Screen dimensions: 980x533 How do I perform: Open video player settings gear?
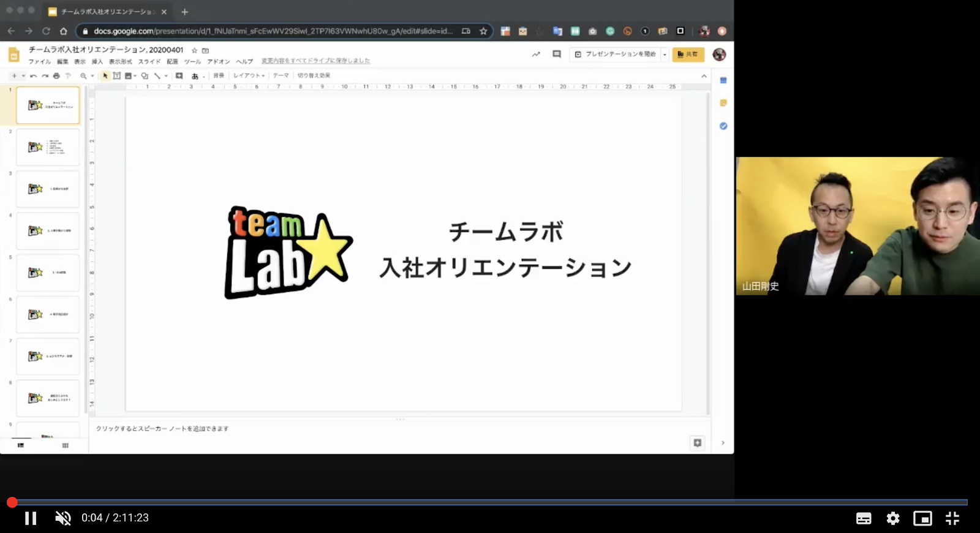pyautogui.click(x=893, y=518)
